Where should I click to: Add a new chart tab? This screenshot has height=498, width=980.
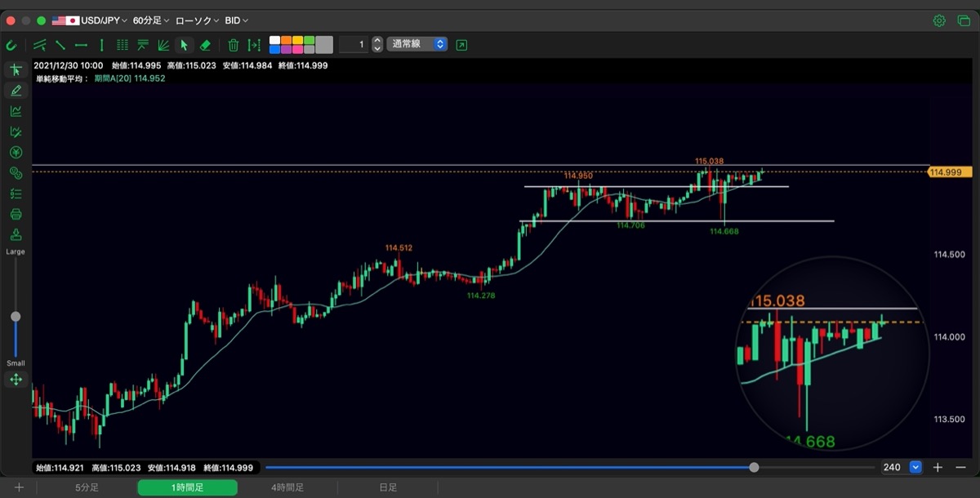tap(19, 487)
